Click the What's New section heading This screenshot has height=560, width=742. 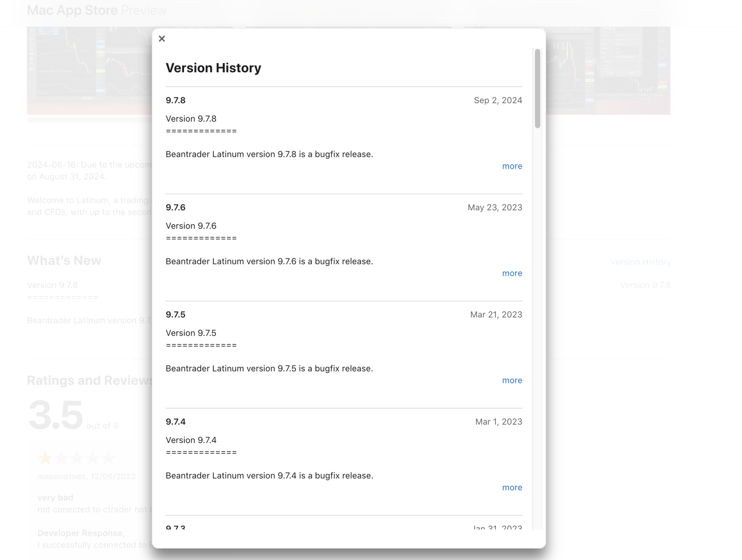[x=64, y=261]
